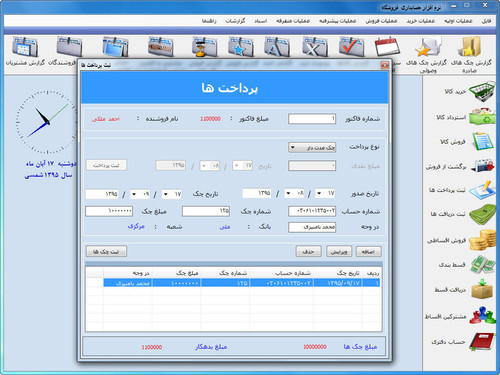Click the مبلغ چک table column header
The height and width of the screenshot is (375, 500).
tap(176, 273)
